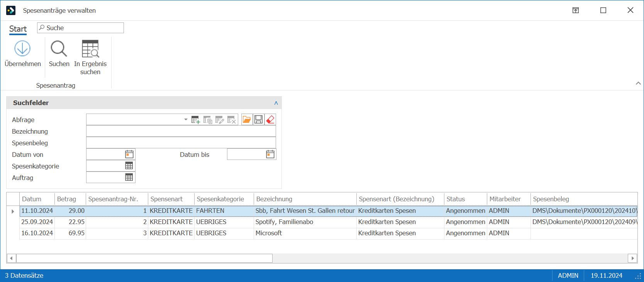Click the '3 Datensätze' status bar entry

pyautogui.click(x=24, y=275)
